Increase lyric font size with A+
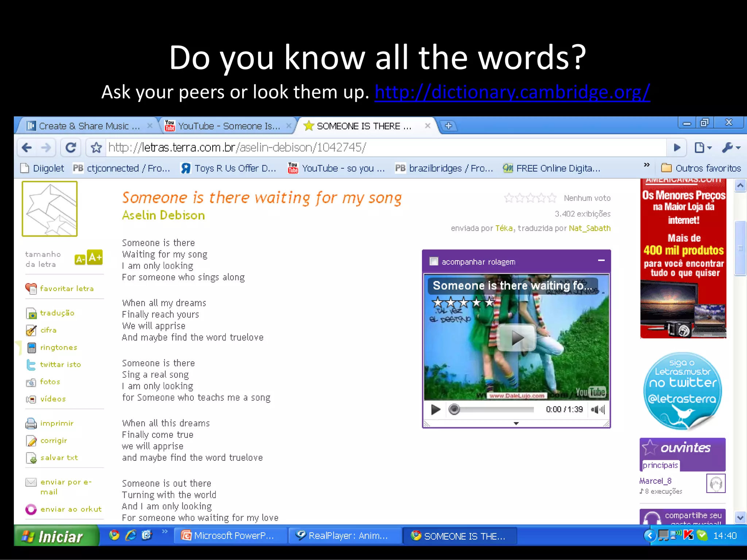This screenshot has height=560, width=747. tap(95, 257)
